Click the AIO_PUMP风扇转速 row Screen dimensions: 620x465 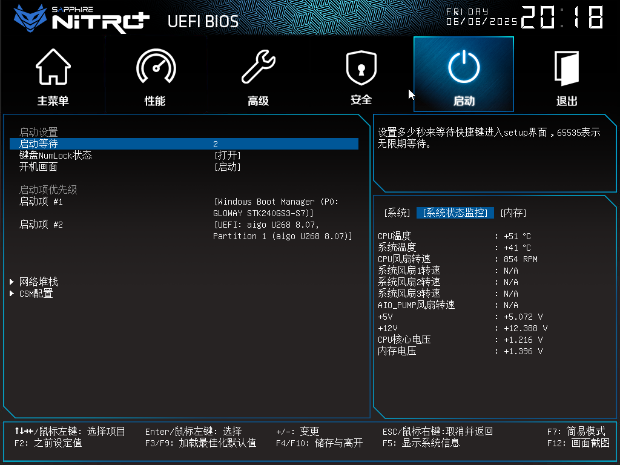click(x=448, y=305)
